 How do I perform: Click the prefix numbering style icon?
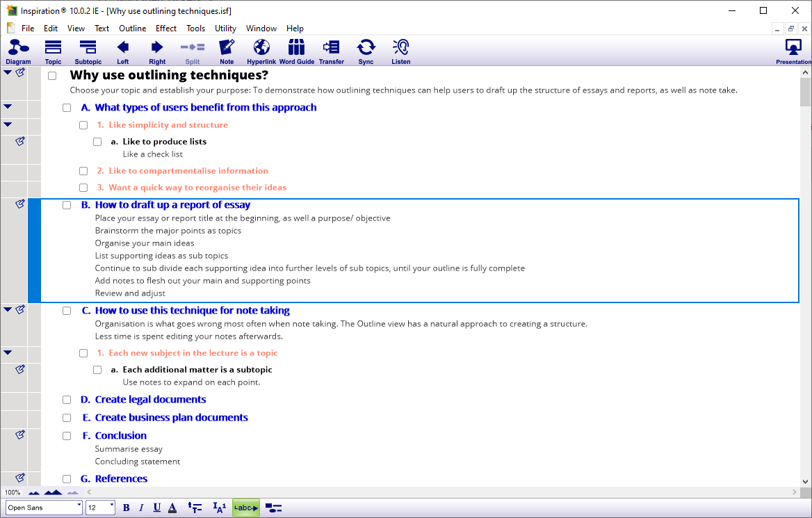point(220,508)
